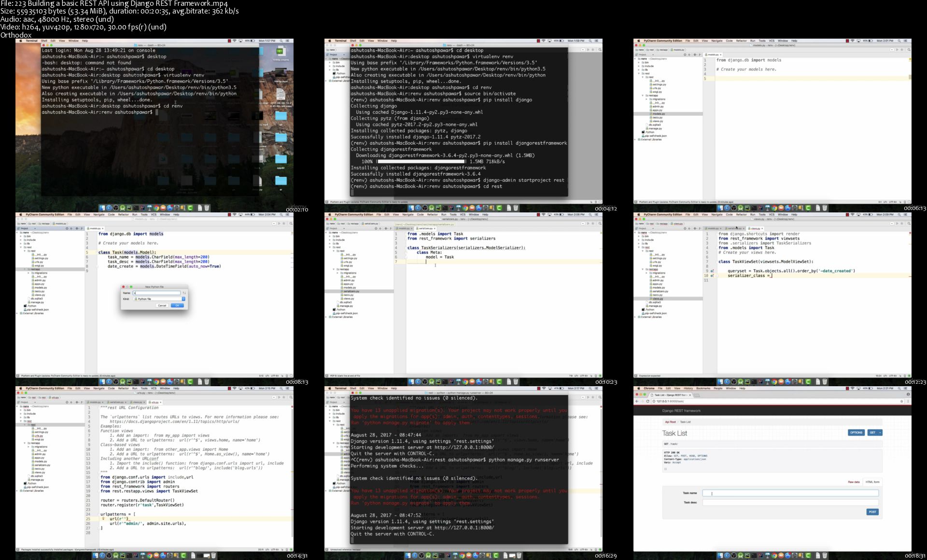Expand the lib folder in 00:14:31 thumbnail tree
Image resolution: width=927 pixels, height=560 pixels.
21,417
